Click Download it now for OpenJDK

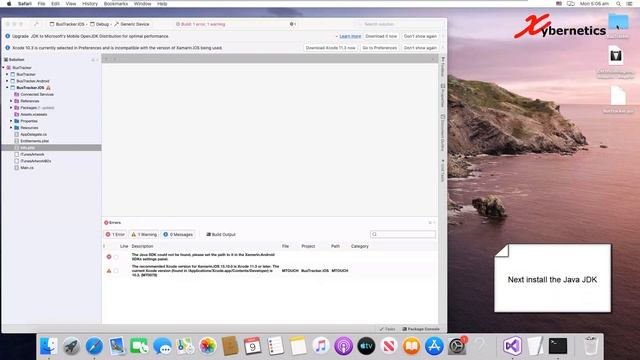click(x=381, y=36)
